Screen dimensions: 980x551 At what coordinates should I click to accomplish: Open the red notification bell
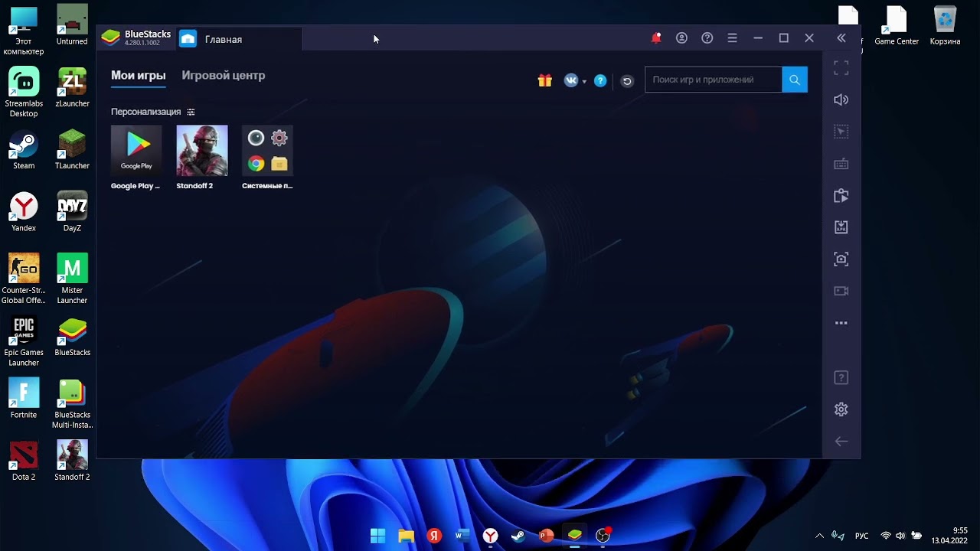click(x=656, y=38)
